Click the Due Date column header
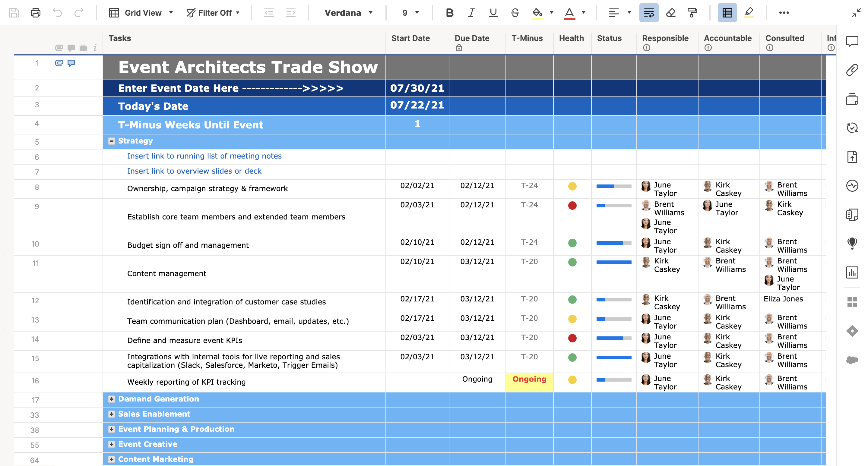This screenshot has width=868, height=466. click(x=472, y=38)
